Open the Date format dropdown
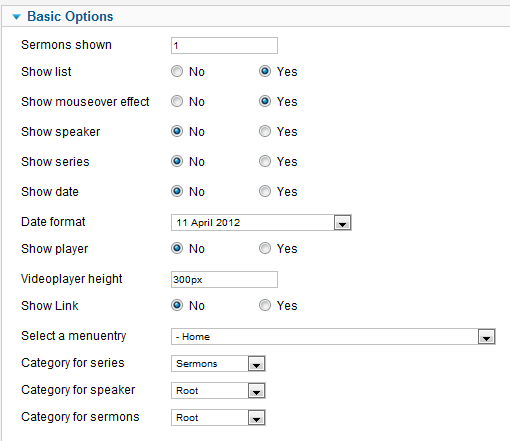 tap(261, 222)
